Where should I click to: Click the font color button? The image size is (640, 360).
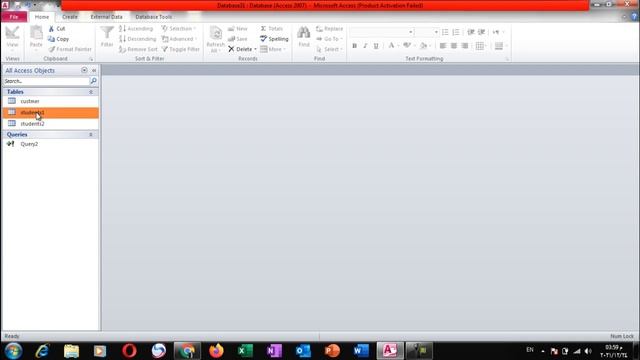391,46
